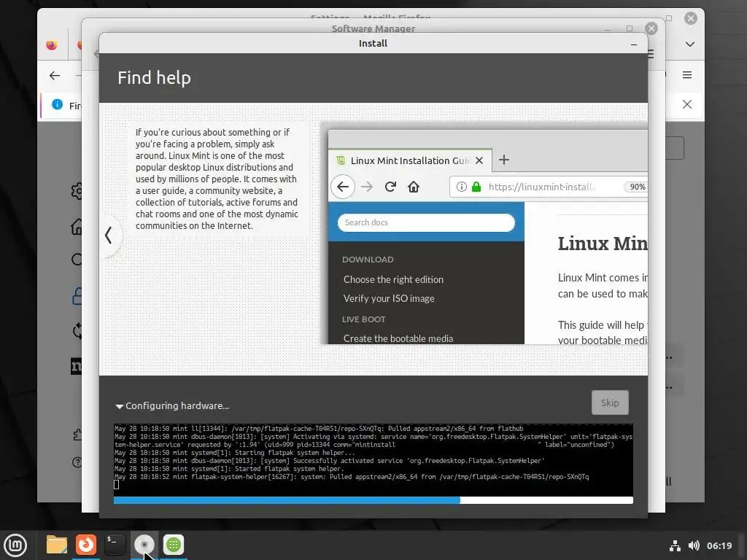The height and width of the screenshot is (560, 747).
Task: Open Firefox list all tabs dropdown
Action: (x=690, y=44)
